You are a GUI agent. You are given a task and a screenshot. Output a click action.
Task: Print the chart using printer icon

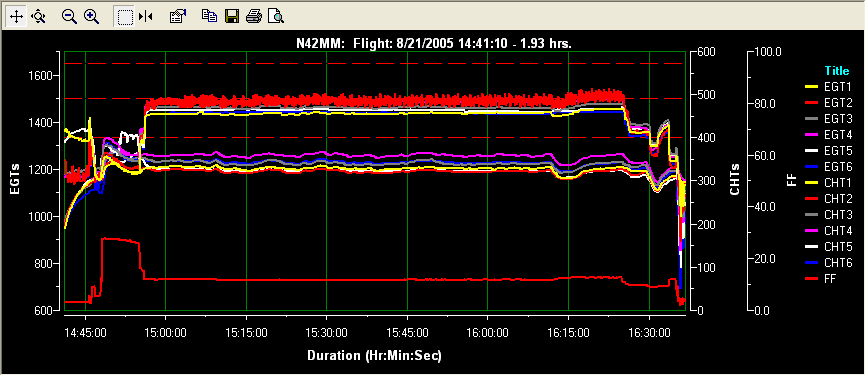[x=254, y=17]
